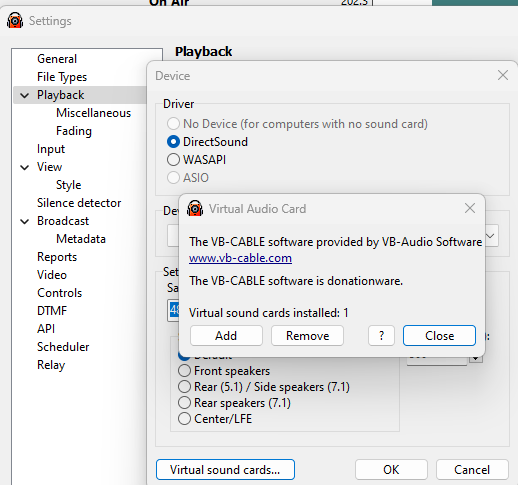This screenshot has height=485, width=518.
Task: Select View in the settings tree
Action: coord(50,167)
